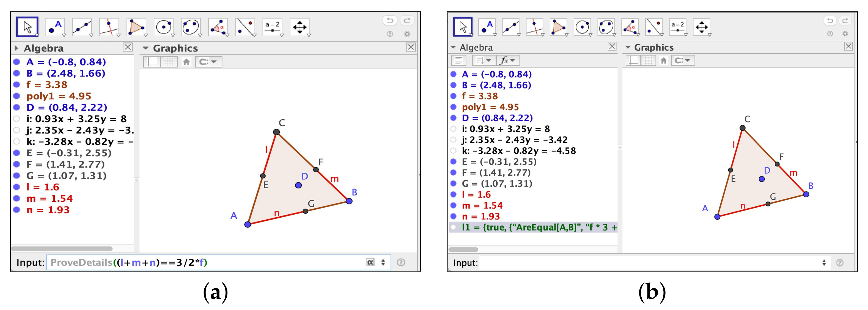Select the Circle with Center tool
Viewport: 868px width, 310px height.
tap(163, 27)
